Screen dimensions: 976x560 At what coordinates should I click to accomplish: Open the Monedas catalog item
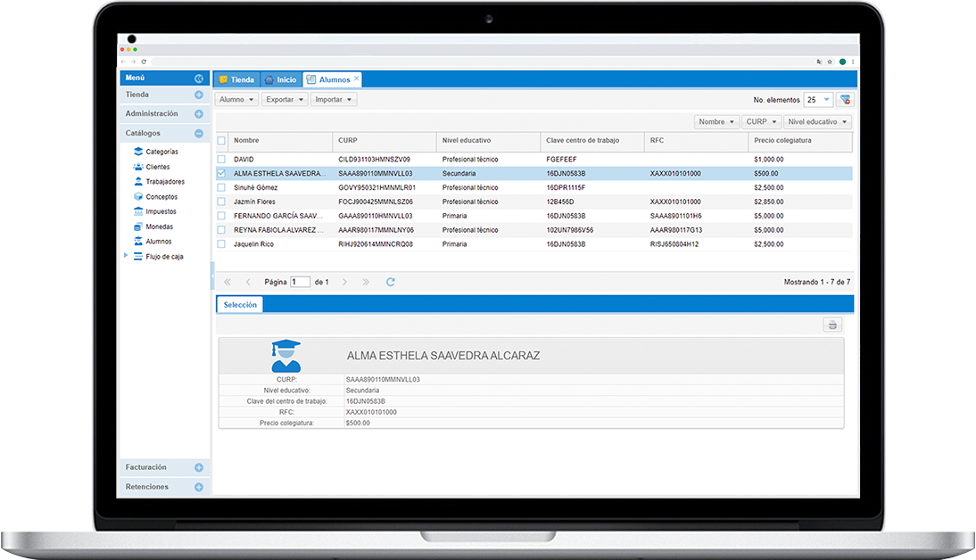pyautogui.click(x=159, y=226)
